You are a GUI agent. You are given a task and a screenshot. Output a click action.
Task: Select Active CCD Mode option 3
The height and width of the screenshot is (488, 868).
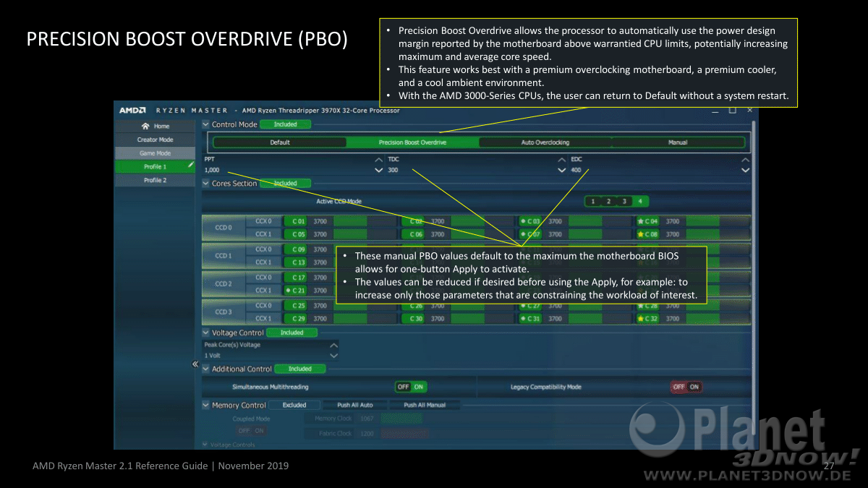(x=624, y=201)
